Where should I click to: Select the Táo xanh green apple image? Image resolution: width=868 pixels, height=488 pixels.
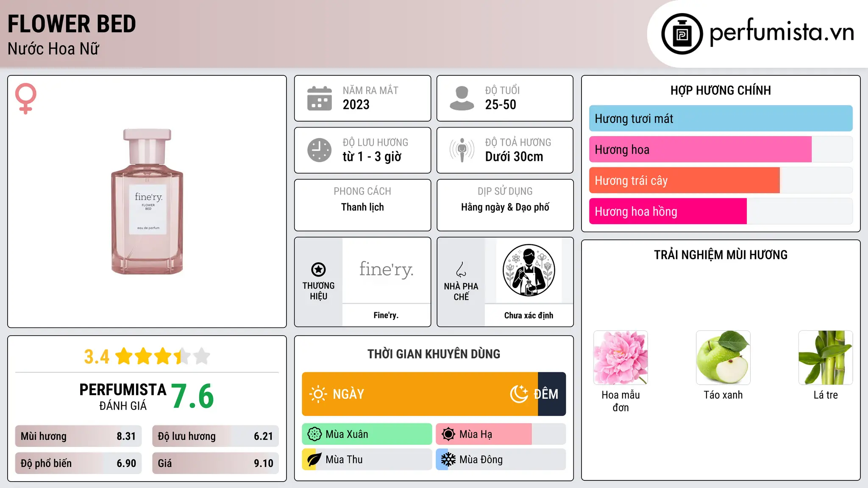(x=723, y=358)
